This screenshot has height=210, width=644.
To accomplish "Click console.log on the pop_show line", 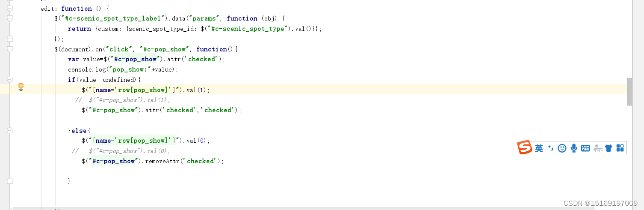I will tap(87, 69).
